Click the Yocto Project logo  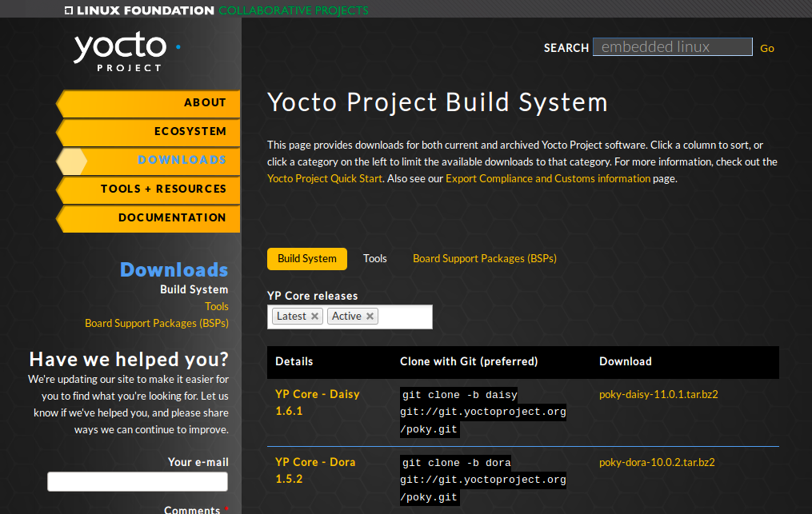pyautogui.click(x=120, y=51)
